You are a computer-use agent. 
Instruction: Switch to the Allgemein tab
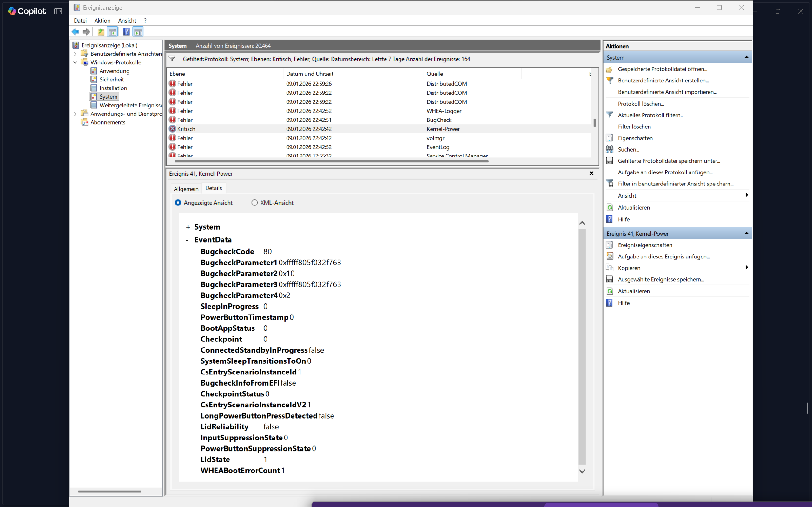(186, 189)
